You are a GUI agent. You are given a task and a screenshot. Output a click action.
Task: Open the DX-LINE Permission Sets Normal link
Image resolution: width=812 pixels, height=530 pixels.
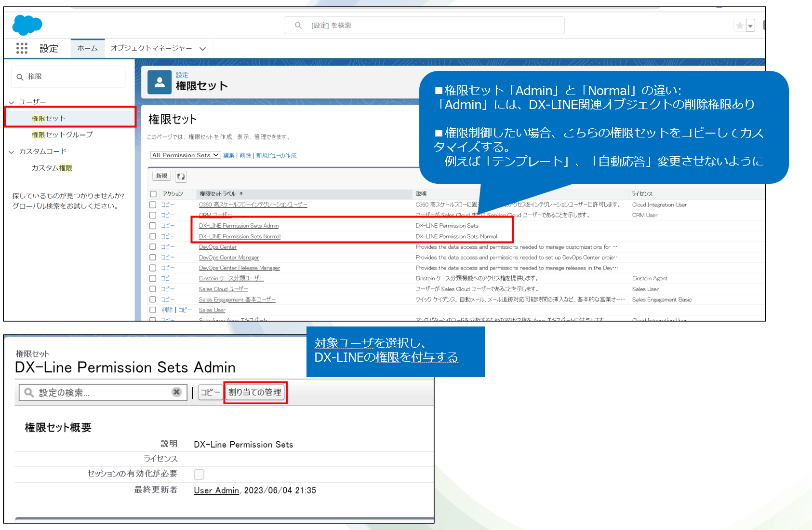point(240,236)
